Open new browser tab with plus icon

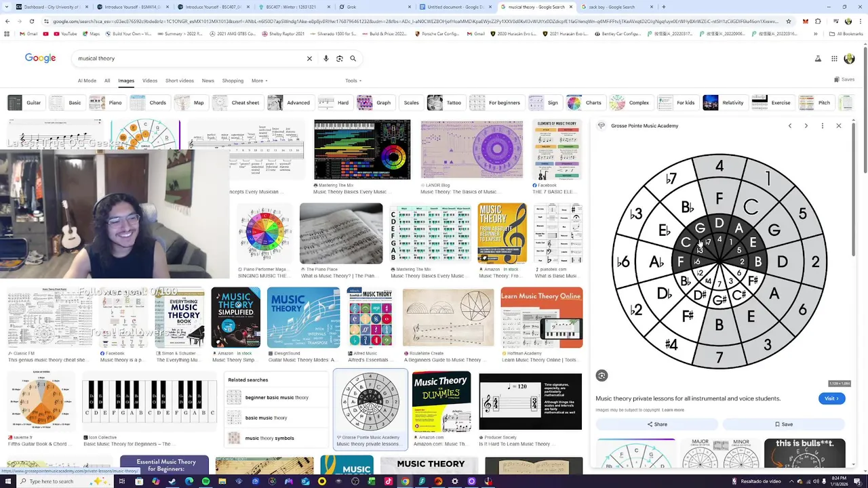[663, 7]
